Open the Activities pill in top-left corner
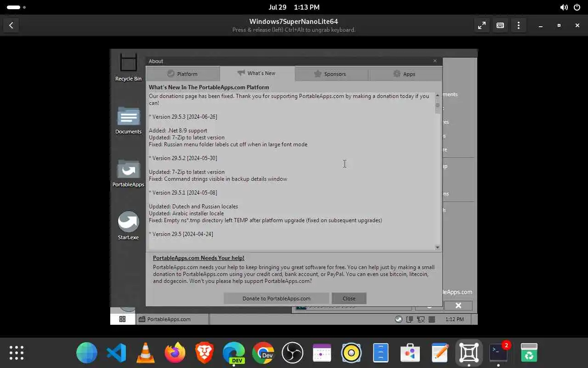The width and height of the screenshot is (588, 368). (x=16, y=7)
